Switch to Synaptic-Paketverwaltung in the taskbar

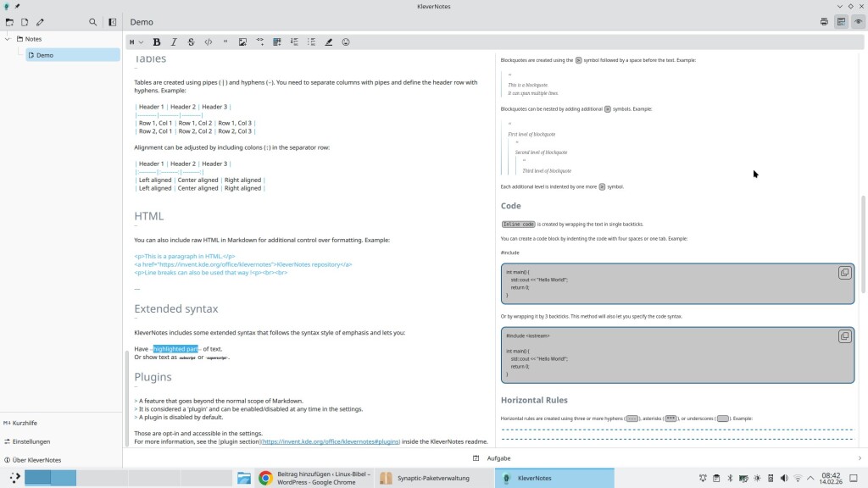tap(432, 479)
